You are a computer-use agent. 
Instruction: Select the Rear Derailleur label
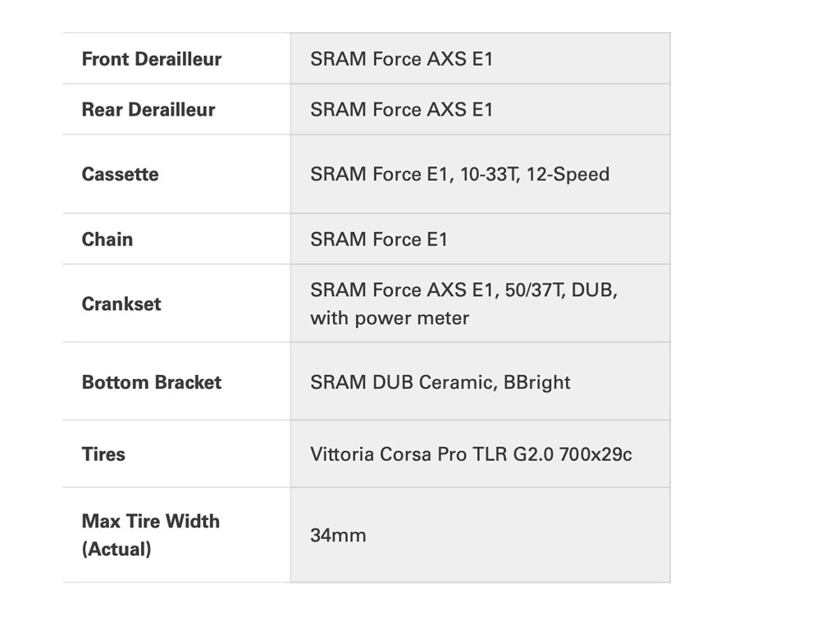point(148,110)
